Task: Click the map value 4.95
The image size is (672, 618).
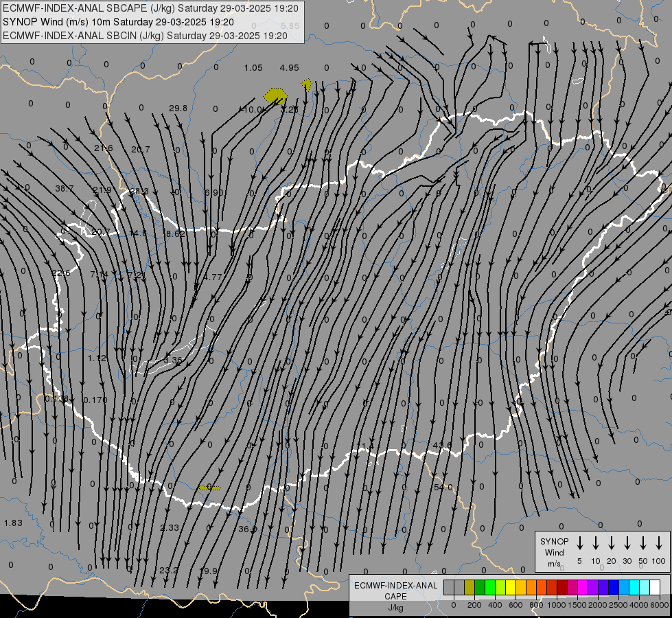Action: click(289, 68)
